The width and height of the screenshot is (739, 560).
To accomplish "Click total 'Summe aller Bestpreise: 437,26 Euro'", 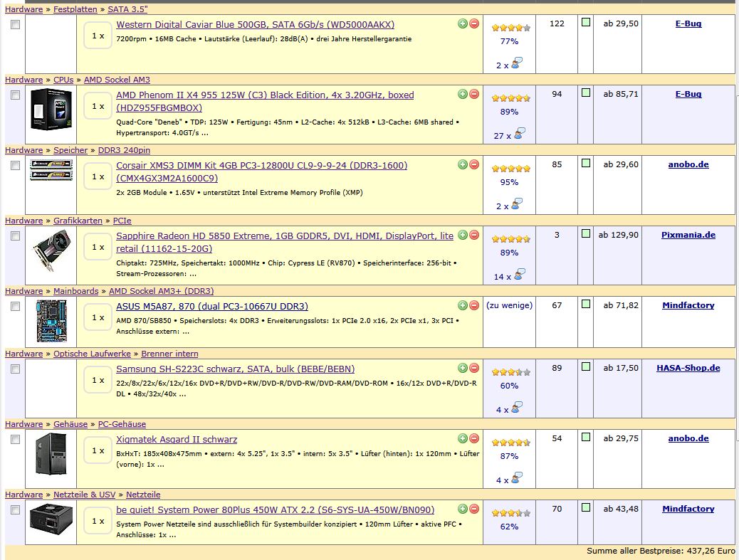I will point(661,551).
